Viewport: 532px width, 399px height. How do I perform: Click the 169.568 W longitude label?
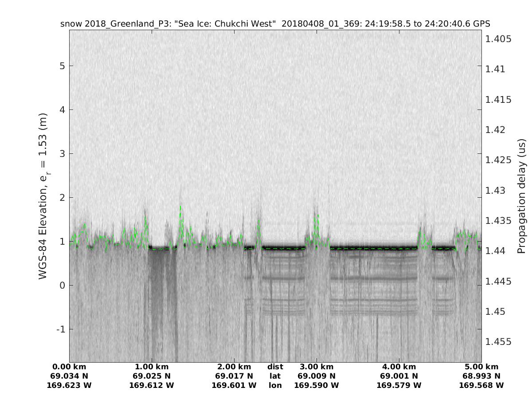click(x=481, y=385)
